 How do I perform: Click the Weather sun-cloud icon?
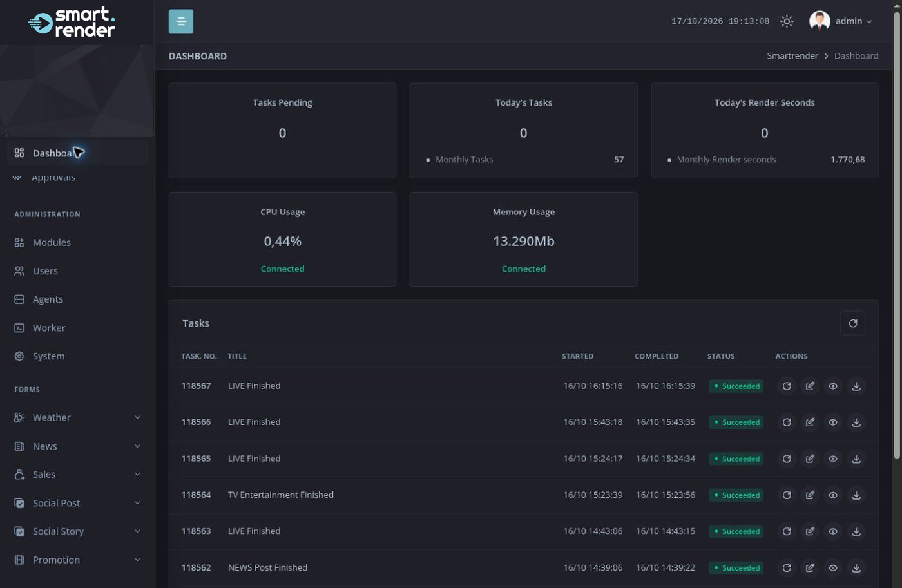pos(19,418)
